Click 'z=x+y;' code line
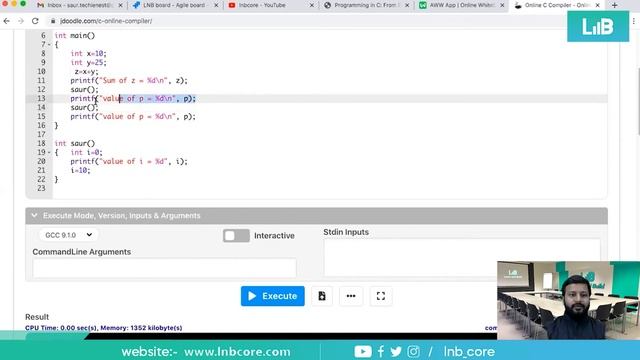 (x=86, y=71)
